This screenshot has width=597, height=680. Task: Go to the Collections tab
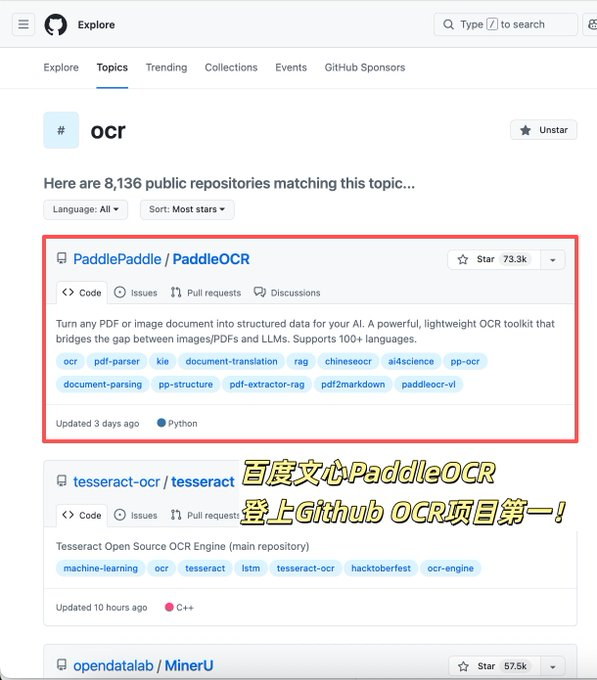(231, 67)
